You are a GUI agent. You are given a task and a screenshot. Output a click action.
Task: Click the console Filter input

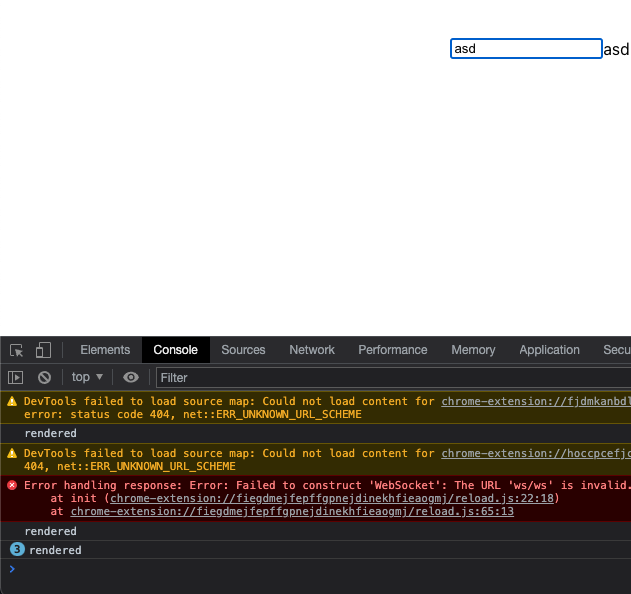394,377
